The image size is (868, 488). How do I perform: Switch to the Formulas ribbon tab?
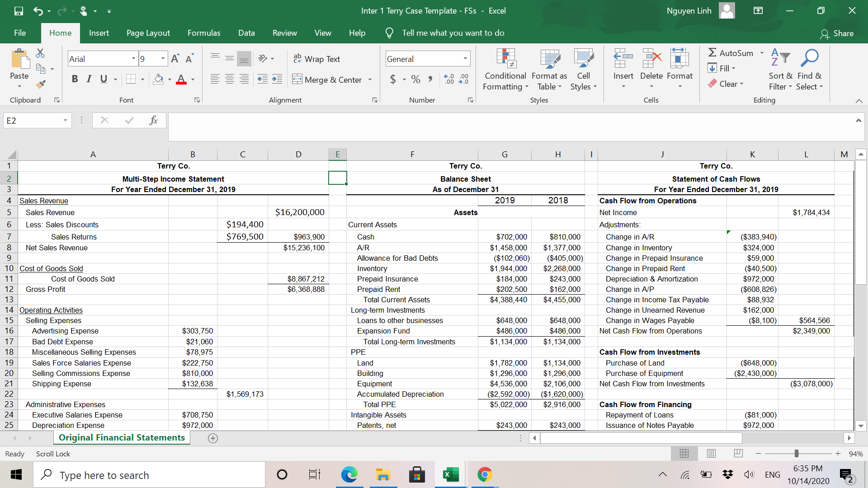[x=204, y=33]
